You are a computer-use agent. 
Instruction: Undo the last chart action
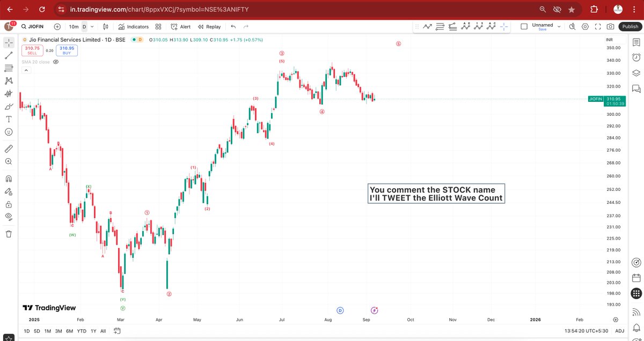coord(233,26)
